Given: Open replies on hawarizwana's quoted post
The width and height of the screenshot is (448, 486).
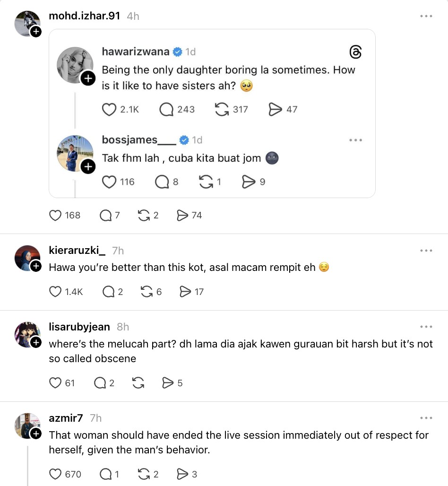Looking at the screenshot, I should tap(166, 110).
